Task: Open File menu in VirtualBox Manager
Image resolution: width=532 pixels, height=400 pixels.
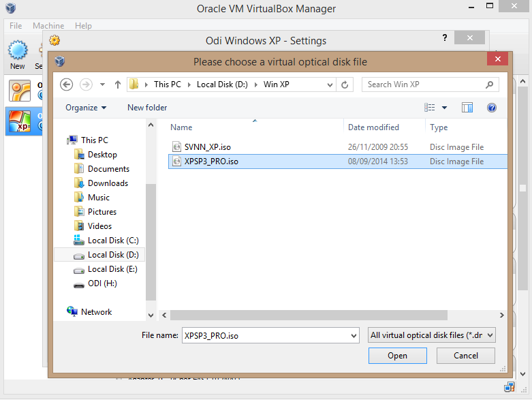Action: [16, 26]
